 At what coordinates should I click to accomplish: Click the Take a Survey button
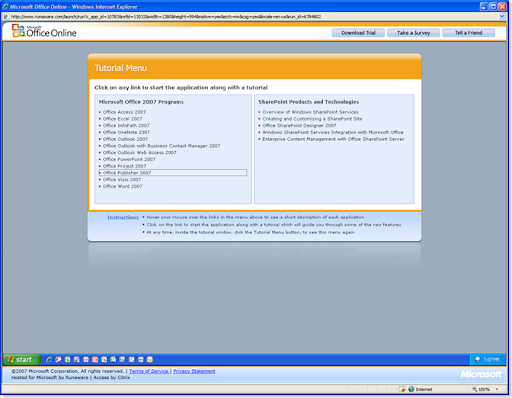click(x=413, y=33)
